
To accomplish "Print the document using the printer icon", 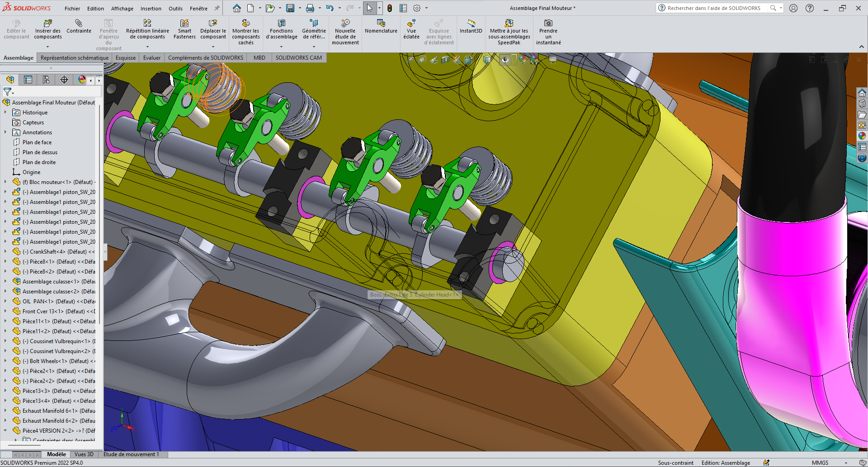I will [x=310, y=8].
